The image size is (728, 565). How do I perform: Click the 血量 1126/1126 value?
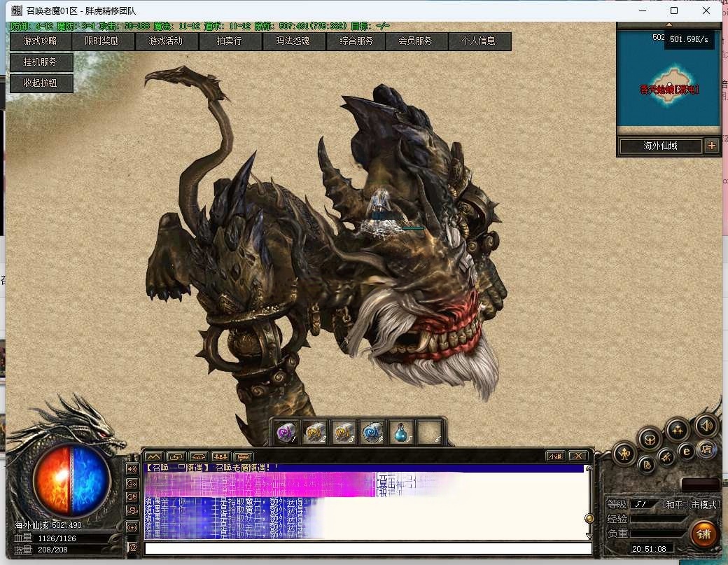pyautogui.click(x=57, y=538)
